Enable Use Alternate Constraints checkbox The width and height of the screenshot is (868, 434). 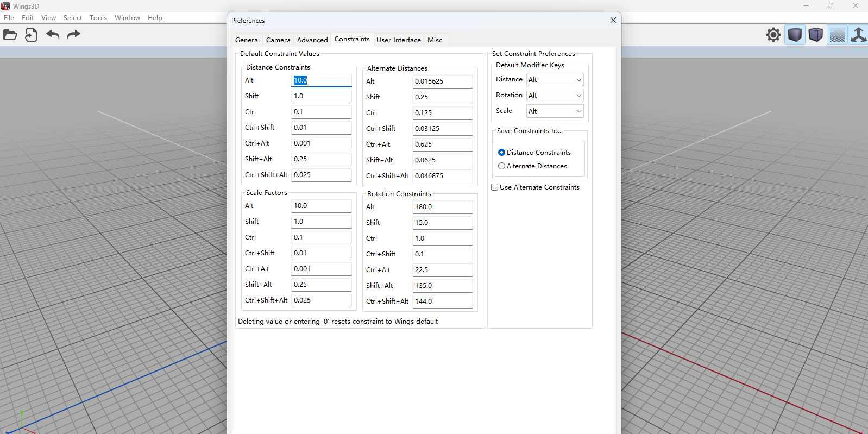pyautogui.click(x=495, y=187)
